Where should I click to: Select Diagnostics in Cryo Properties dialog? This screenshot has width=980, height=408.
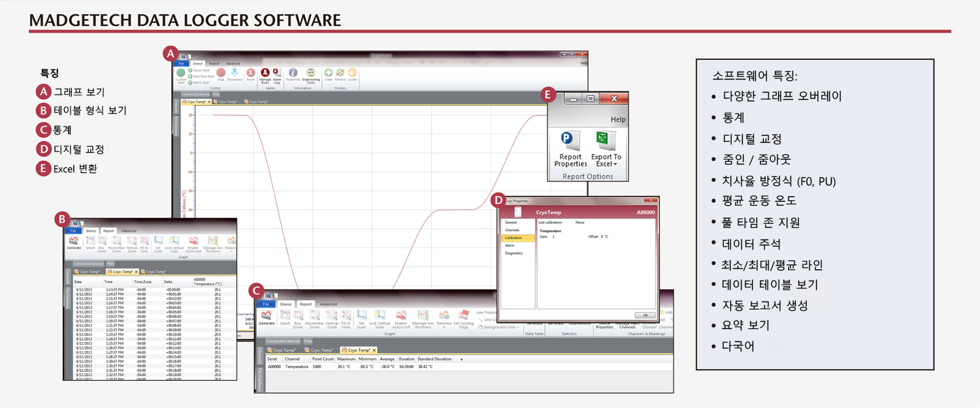[x=514, y=253]
